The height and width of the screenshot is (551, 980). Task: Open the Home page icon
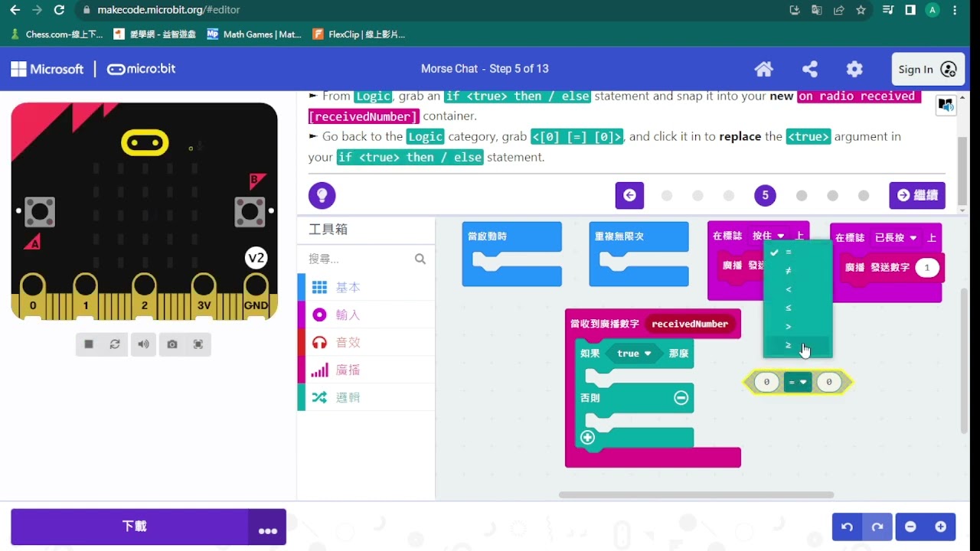click(x=763, y=69)
